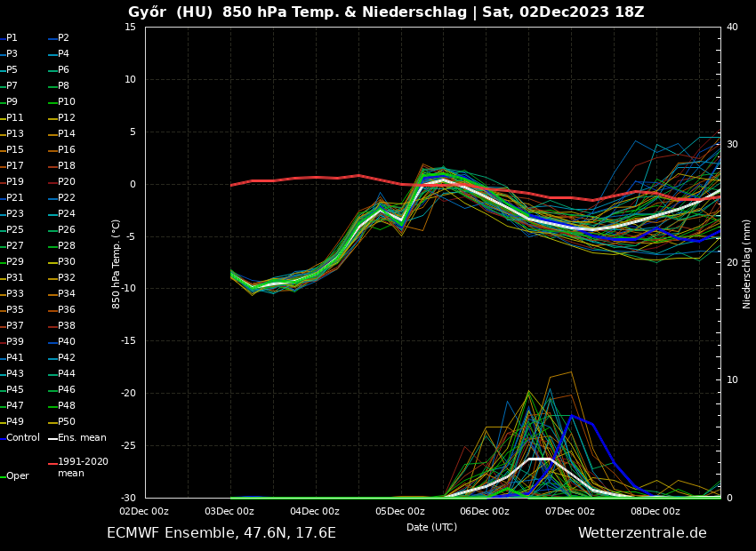Click the P12 legend item
The image size is (756, 551).
pos(67,118)
